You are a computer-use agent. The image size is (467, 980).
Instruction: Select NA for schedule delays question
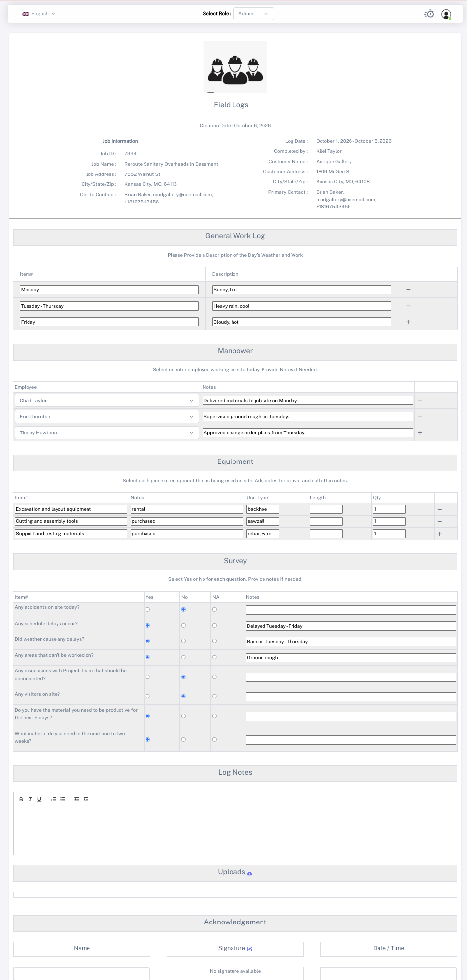(214, 626)
